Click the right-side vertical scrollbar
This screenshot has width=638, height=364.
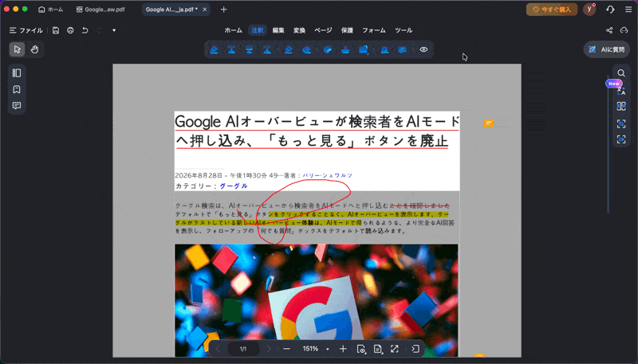(x=608, y=144)
